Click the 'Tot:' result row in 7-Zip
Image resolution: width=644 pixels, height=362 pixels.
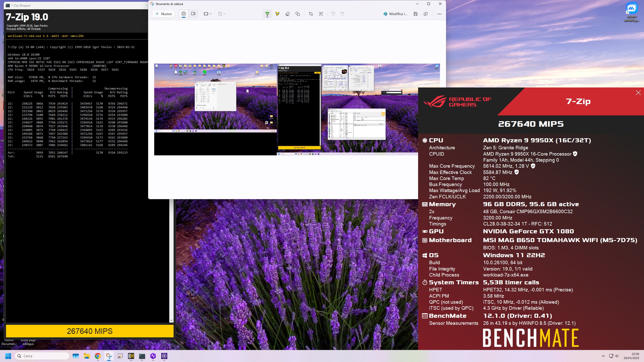38,156
